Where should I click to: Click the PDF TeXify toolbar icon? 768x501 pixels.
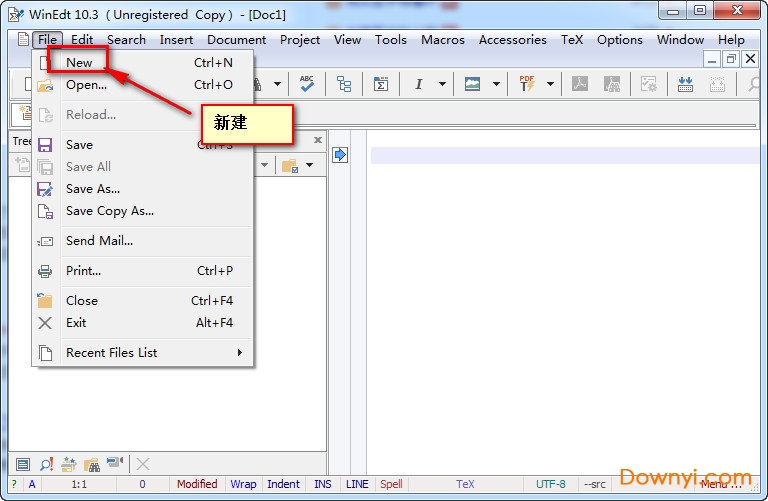click(x=527, y=84)
